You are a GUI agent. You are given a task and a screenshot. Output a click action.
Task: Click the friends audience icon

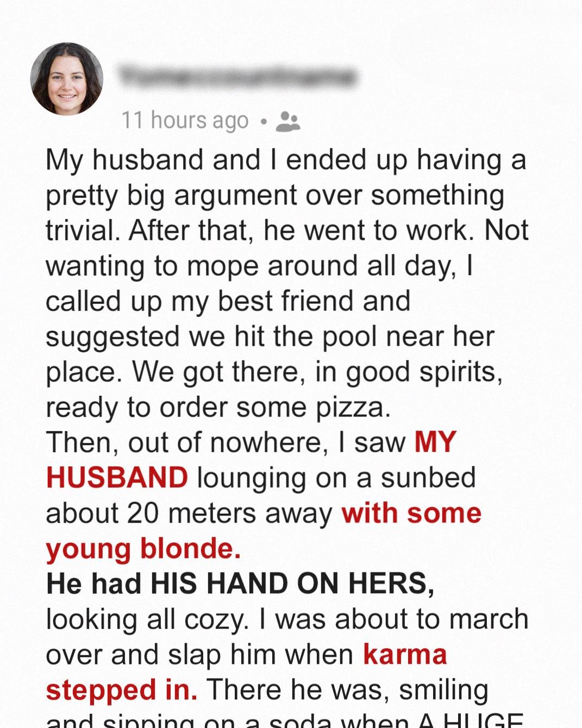tap(287, 121)
